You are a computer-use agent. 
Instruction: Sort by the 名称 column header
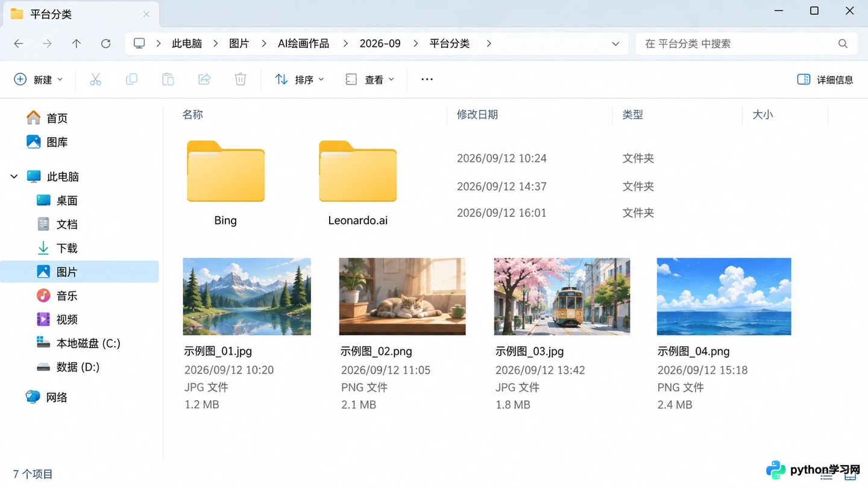193,114
